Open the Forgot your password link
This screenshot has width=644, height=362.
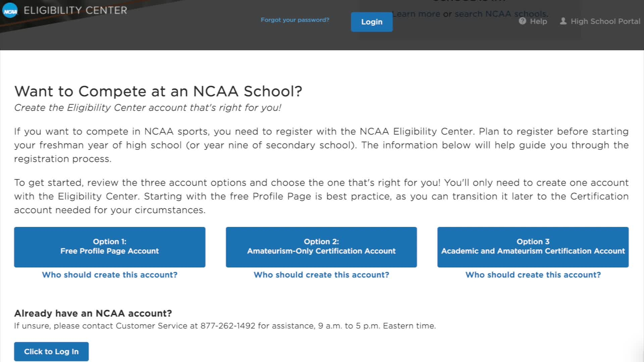[295, 20]
